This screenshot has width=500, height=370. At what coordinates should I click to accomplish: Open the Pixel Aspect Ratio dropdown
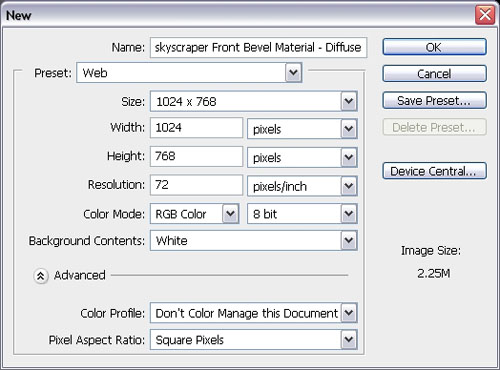pyautogui.click(x=254, y=340)
